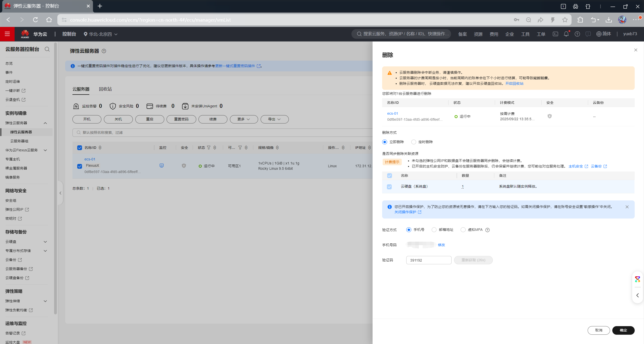This screenshot has height=344, width=644.
Task: Expand the 更多 dropdown button
Action: (x=244, y=119)
